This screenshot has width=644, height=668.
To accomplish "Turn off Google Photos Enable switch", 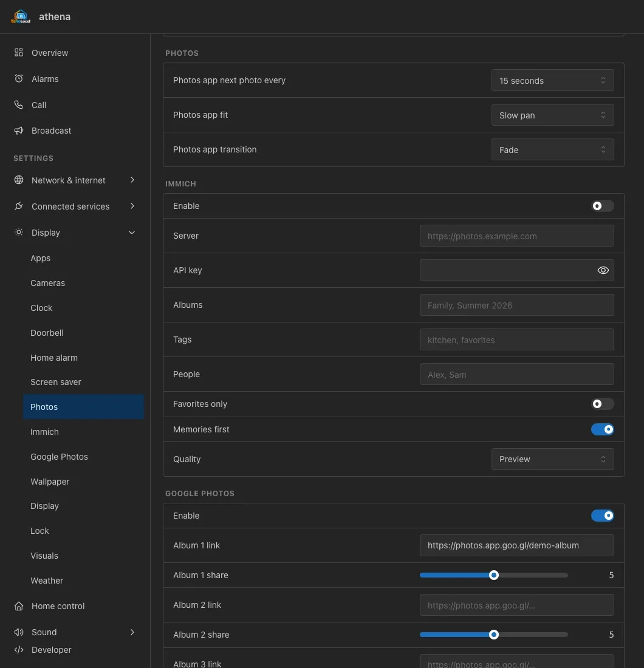I will coord(603,516).
